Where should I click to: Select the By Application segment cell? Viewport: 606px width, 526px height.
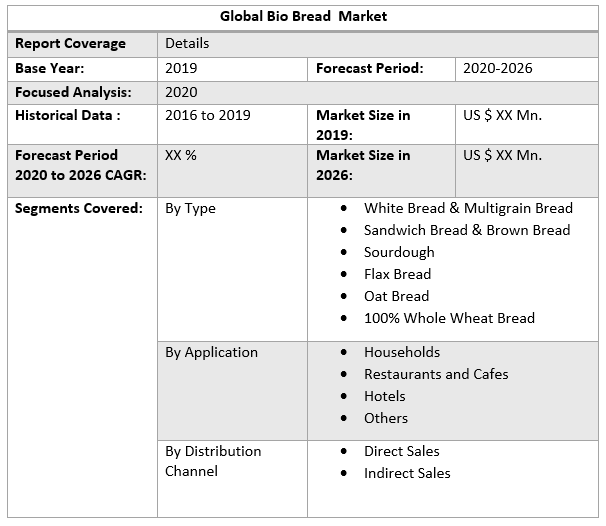tap(211, 352)
